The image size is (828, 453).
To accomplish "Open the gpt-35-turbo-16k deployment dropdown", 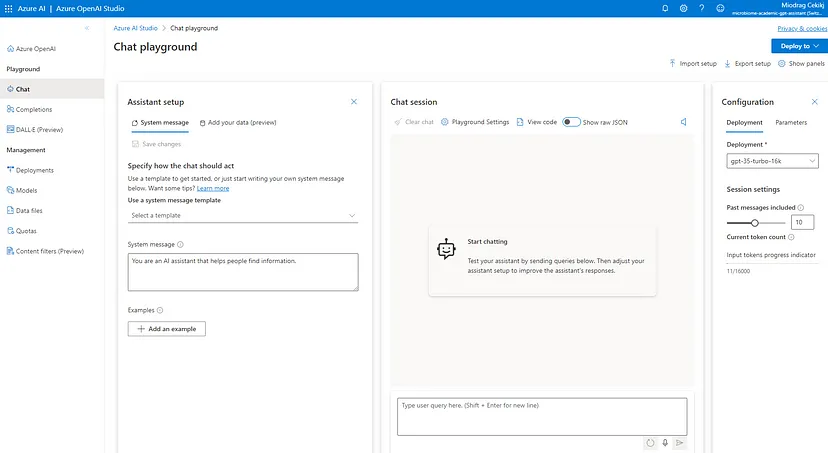I will pyautogui.click(x=773, y=161).
